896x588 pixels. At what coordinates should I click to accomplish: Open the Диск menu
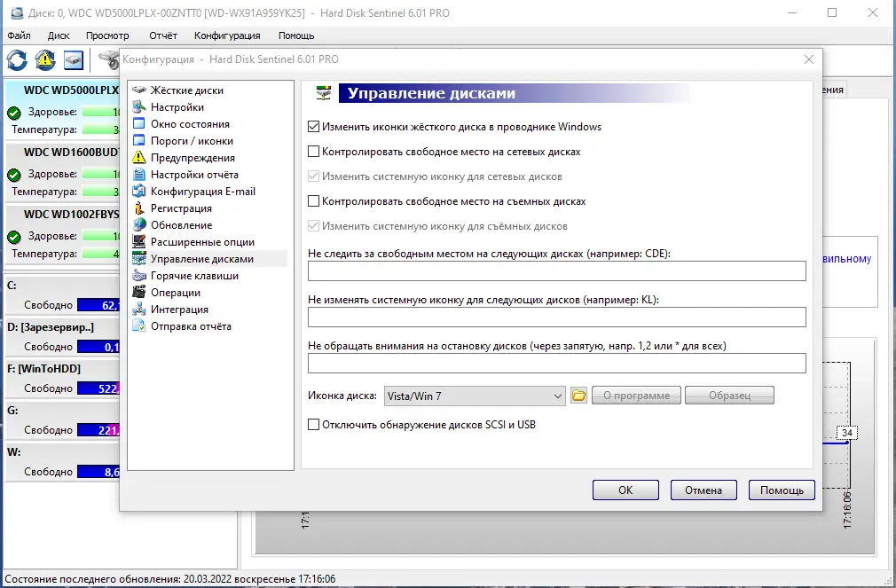[x=59, y=35]
